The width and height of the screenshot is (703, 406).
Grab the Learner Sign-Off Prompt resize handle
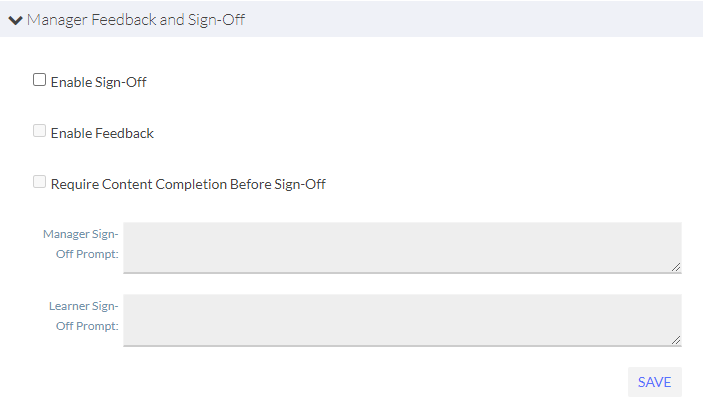click(676, 340)
